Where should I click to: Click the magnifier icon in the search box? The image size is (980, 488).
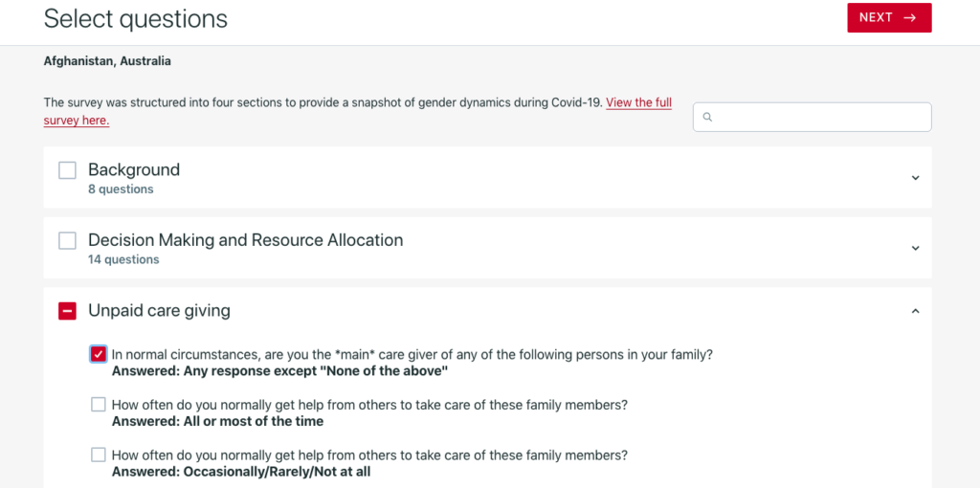pos(707,117)
